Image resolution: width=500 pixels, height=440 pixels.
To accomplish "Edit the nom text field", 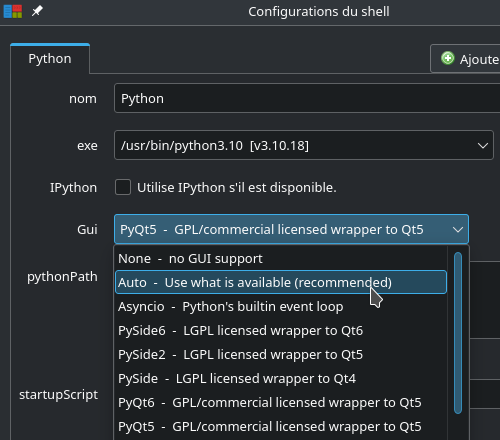I will click(307, 98).
